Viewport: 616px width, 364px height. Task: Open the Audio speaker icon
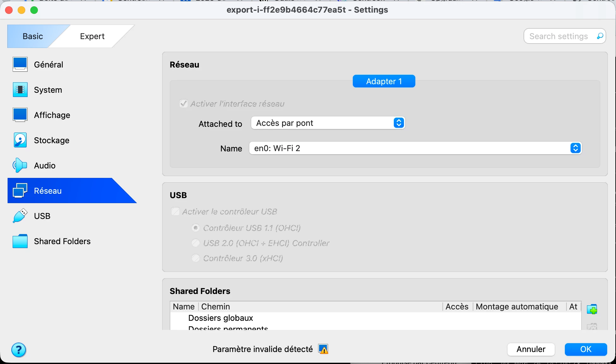pos(20,165)
